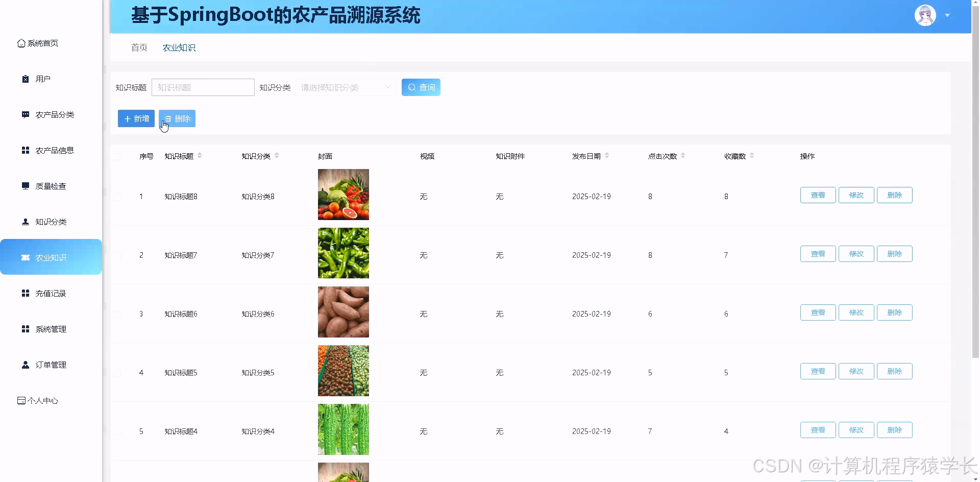The width and height of the screenshot is (980, 482).
Task: Open the 系统首页 home icon
Action: point(21,43)
